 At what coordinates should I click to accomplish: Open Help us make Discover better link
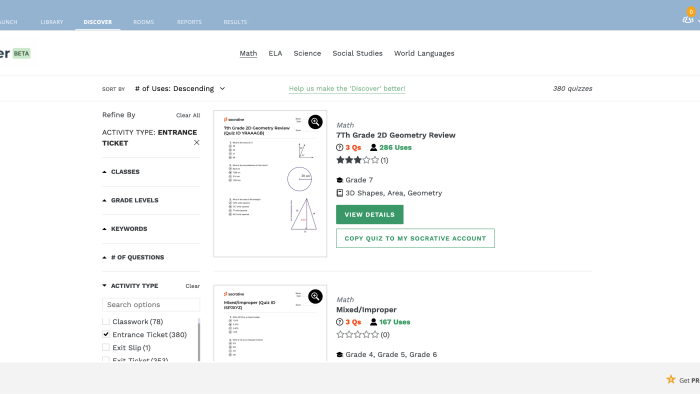click(x=347, y=88)
